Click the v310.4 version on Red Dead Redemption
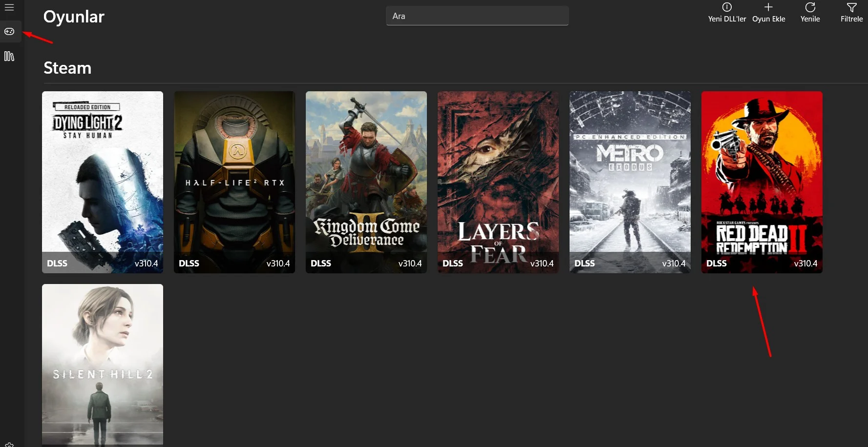 coord(805,264)
